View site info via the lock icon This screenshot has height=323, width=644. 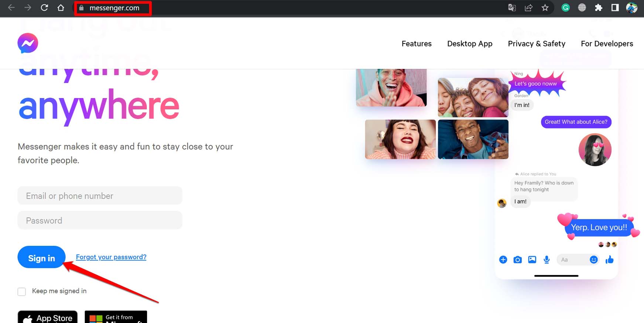click(x=82, y=8)
